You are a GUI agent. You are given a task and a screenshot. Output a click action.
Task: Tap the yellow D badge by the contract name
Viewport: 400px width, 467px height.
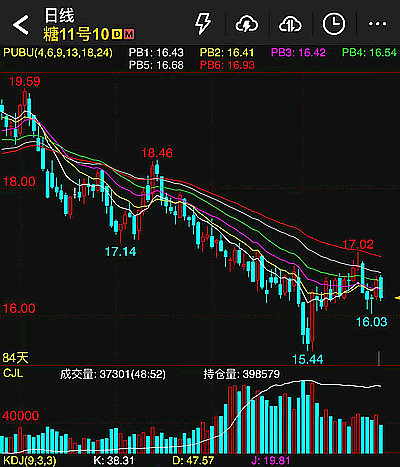[x=117, y=34]
